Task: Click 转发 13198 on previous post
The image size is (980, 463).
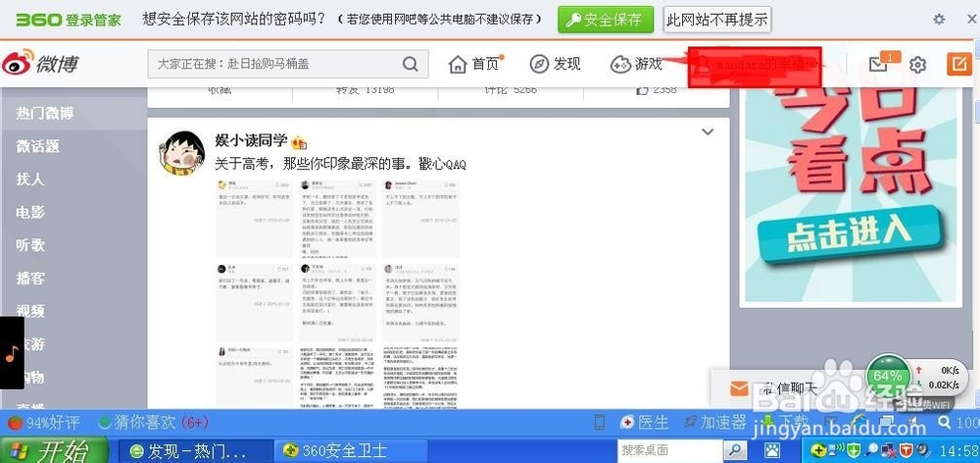Action: (366, 90)
